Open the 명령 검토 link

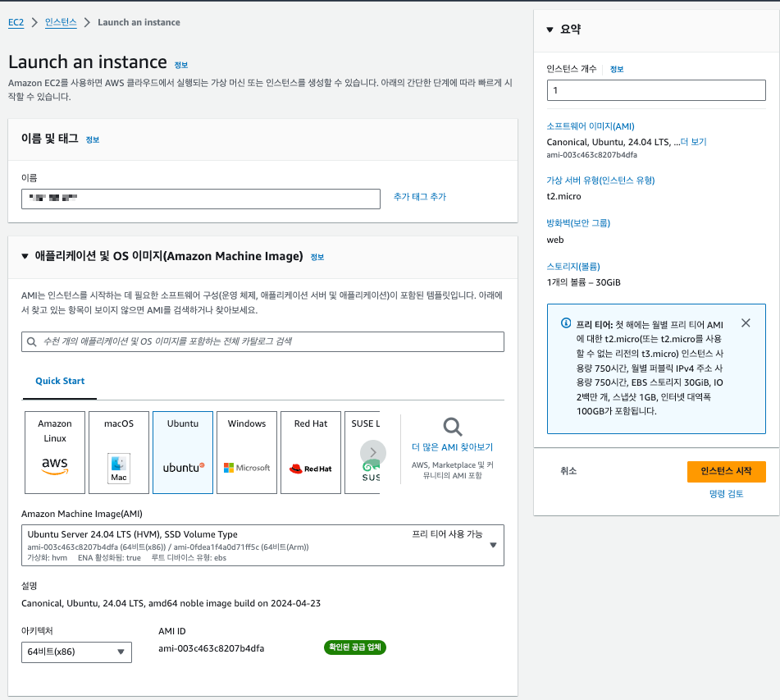[x=726, y=494]
